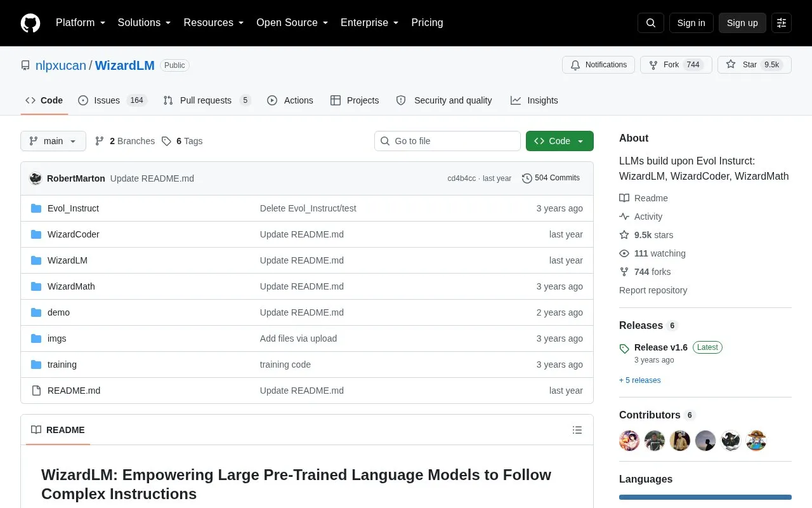Open 'Delete Evol_Instruct/test' commit message

point(308,208)
